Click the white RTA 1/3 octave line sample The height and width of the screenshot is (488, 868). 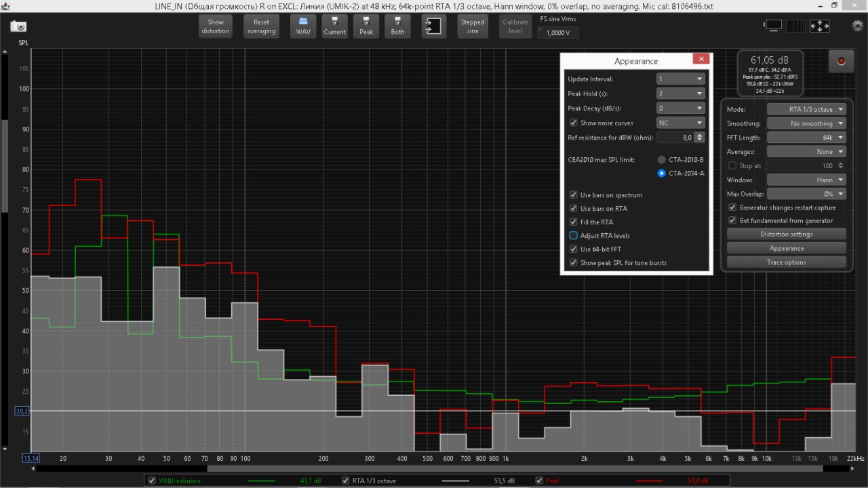456,481
